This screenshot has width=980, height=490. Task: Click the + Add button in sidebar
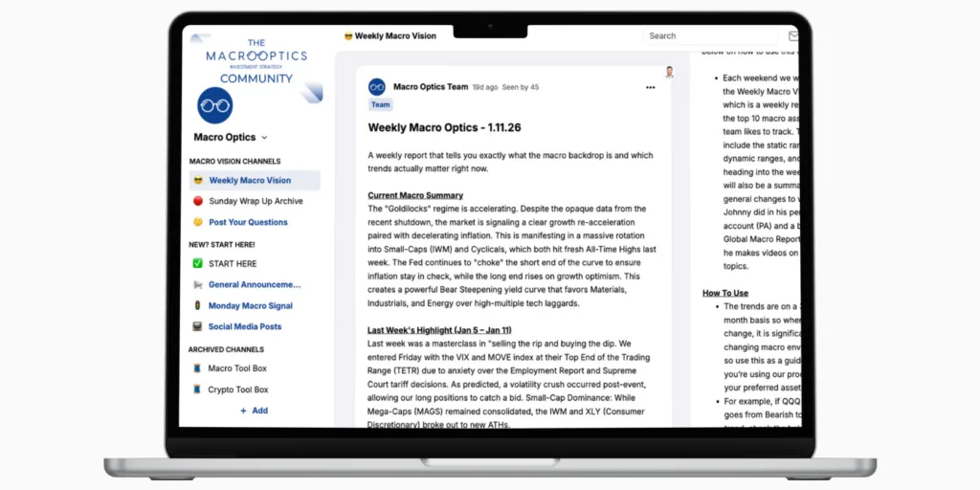(x=254, y=411)
